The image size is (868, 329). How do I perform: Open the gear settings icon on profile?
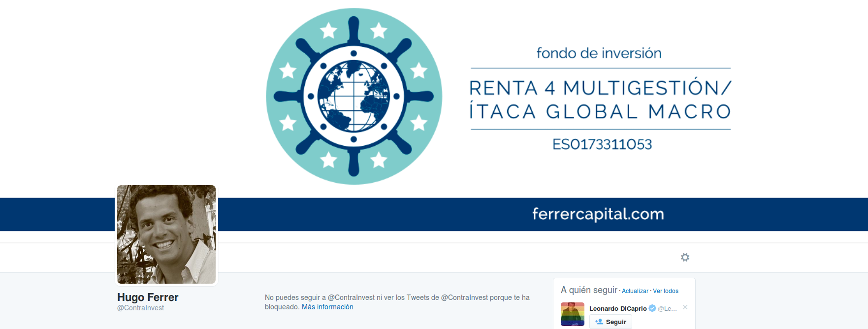click(x=685, y=257)
